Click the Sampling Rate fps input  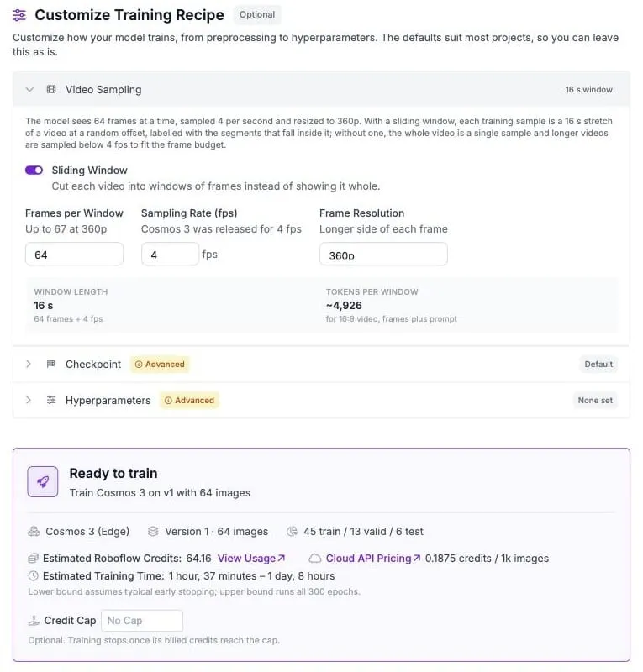pos(170,255)
